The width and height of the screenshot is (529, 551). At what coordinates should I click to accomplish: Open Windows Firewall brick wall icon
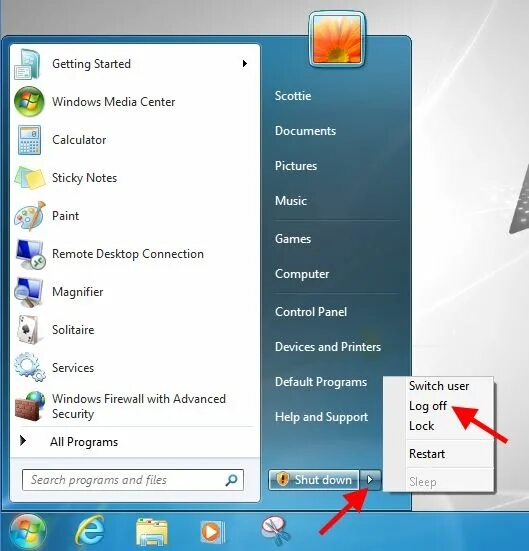30,406
